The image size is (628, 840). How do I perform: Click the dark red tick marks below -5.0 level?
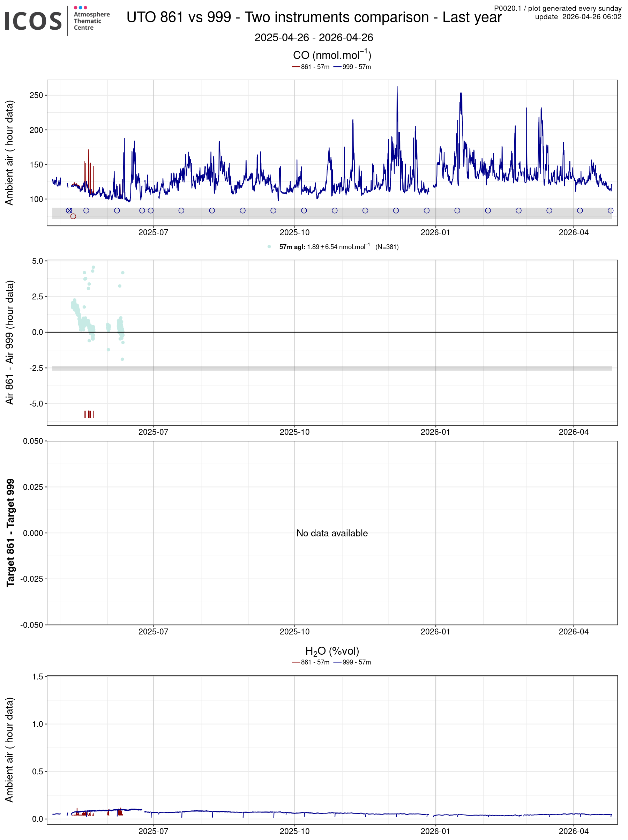[x=89, y=414]
